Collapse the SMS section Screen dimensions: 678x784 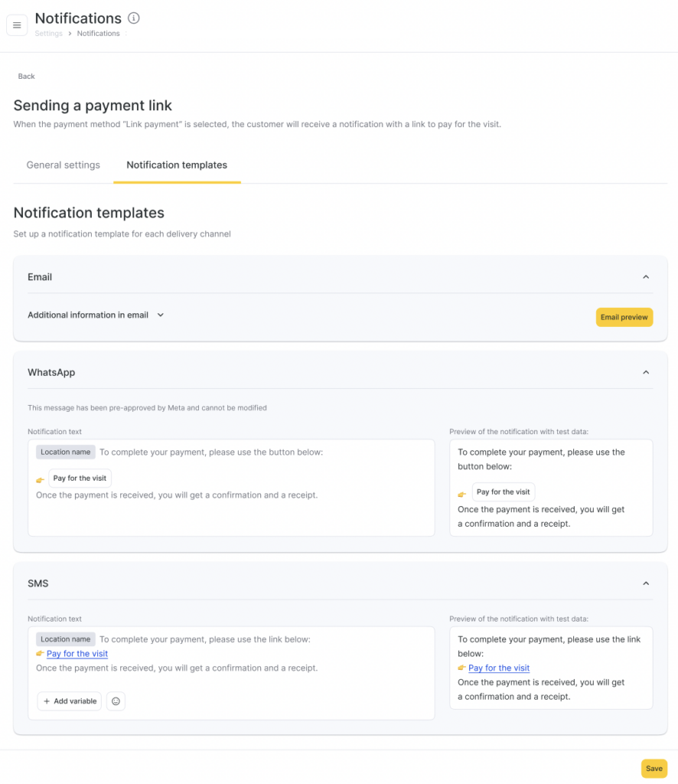tap(646, 583)
